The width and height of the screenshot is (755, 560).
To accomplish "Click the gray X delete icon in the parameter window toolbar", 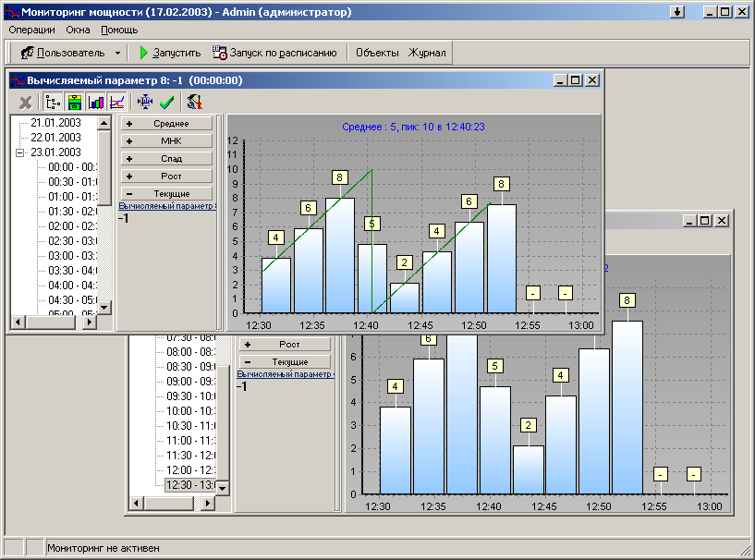I will pos(25,102).
